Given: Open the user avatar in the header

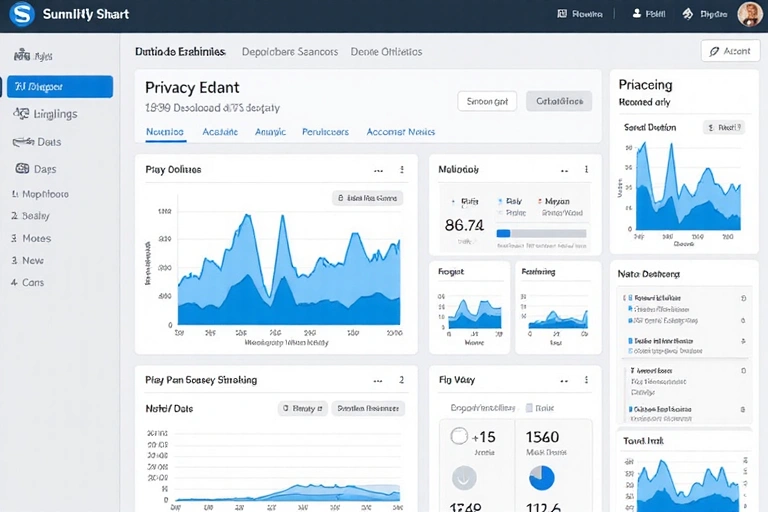Looking at the screenshot, I should point(749,14).
